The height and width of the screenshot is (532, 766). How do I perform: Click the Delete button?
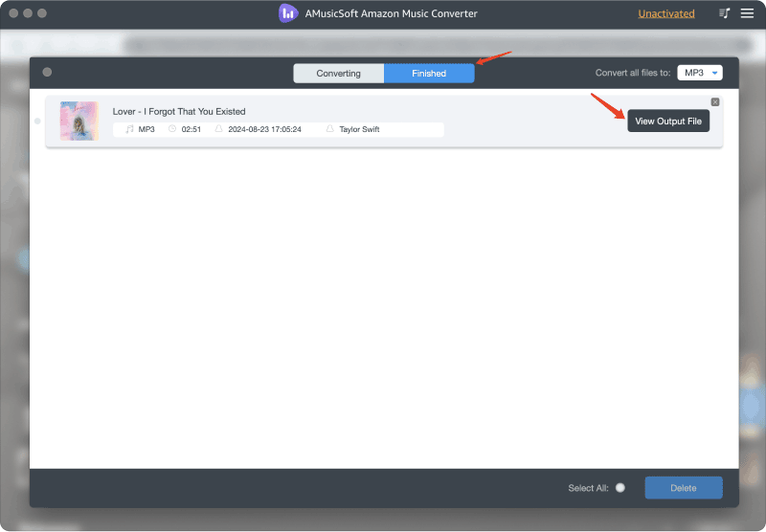point(684,488)
